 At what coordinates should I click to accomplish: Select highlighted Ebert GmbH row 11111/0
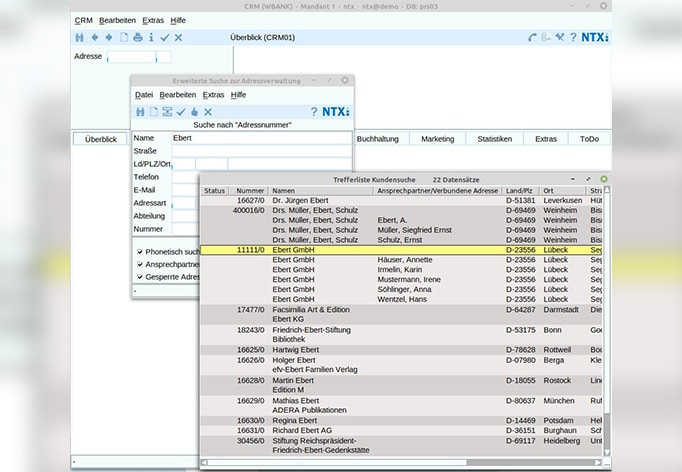point(401,250)
